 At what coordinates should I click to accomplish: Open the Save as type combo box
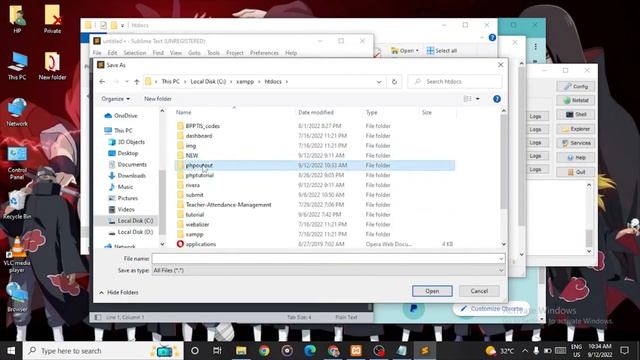(x=329, y=270)
